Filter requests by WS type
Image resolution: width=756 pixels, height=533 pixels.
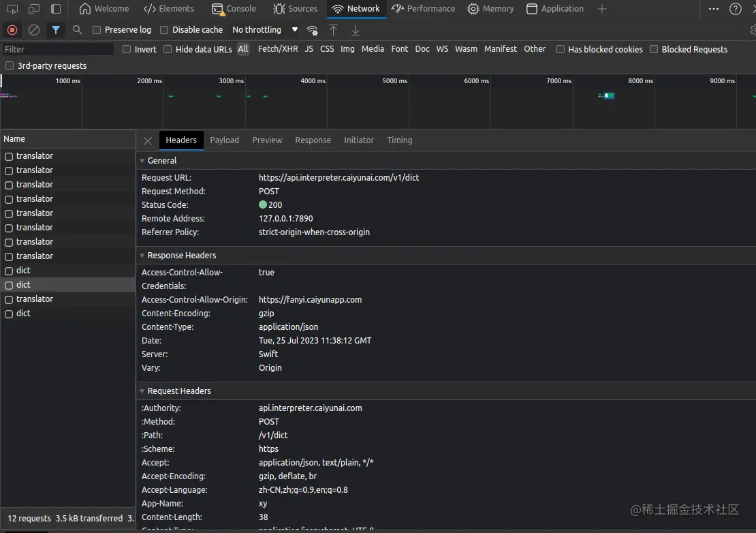point(442,48)
